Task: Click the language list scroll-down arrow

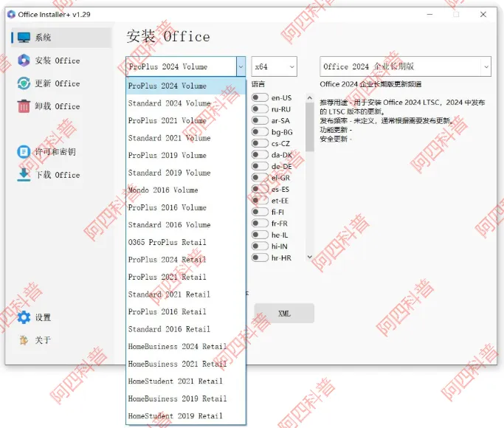Action: coord(309,257)
